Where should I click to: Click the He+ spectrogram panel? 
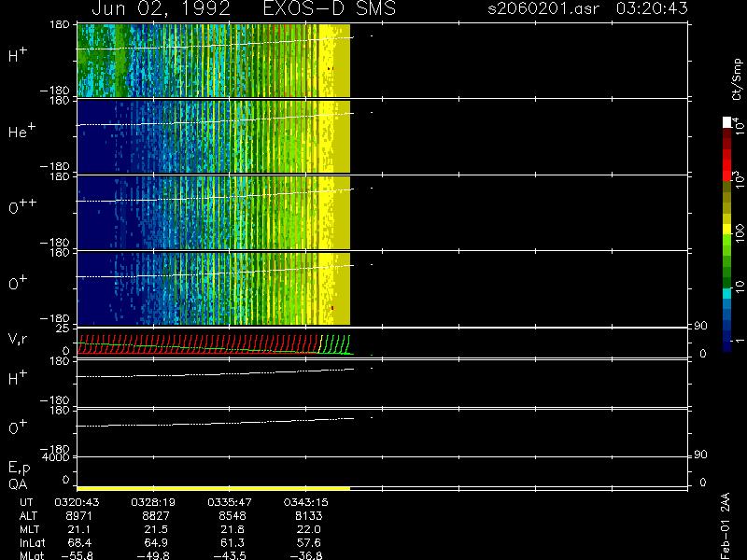point(214,136)
